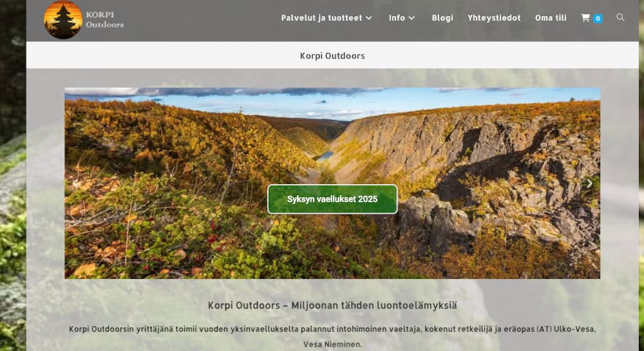Click the Vesa Nieminen name text
Viewport: 644px width, 351px height.
point(333,345)
